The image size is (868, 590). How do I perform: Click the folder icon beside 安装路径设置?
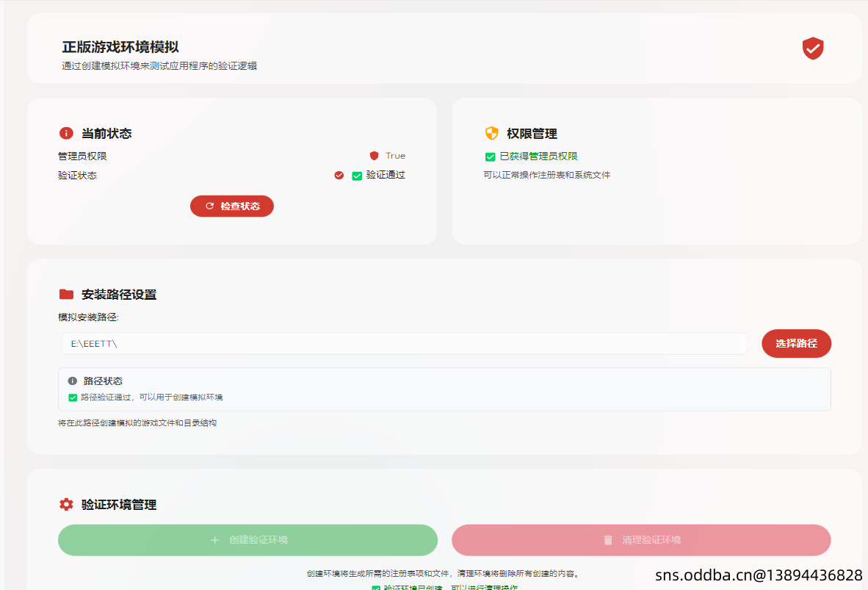[x=66, y=294]
